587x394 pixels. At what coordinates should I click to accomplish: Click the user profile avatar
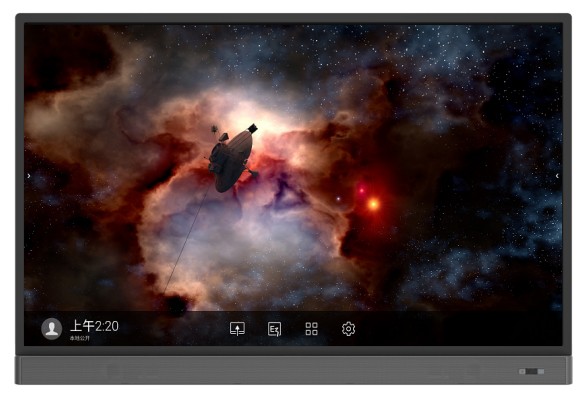point(52,329)
